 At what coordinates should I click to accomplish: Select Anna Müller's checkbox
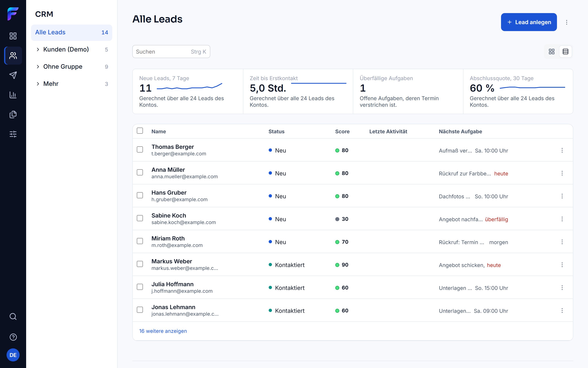tap(140, 172)
